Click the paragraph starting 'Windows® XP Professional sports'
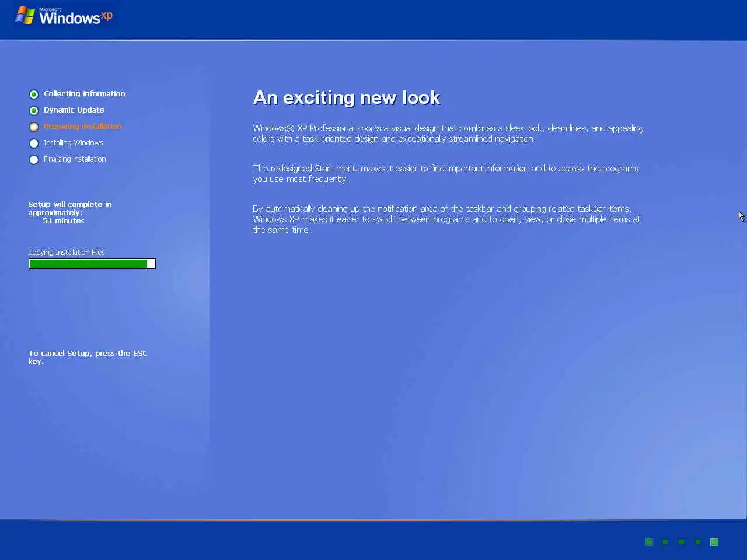Screen dimensions: 747x560 [x=448, y=134]
